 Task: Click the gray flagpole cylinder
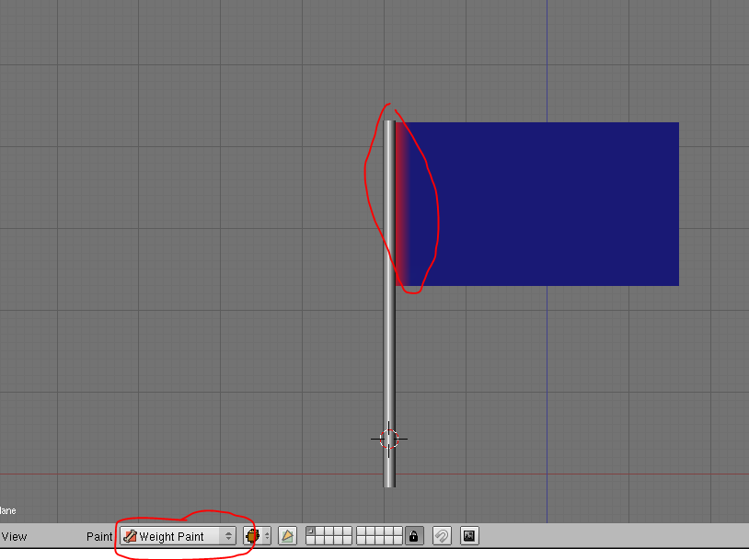point(389,303)
